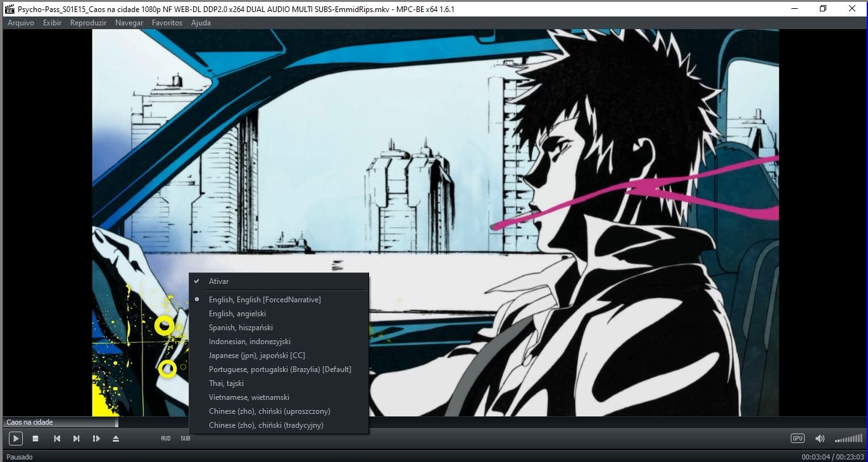The width and height of the screenshot is (868, 462).
Task: Open the Favoritos menu
Action: (167, 23)
